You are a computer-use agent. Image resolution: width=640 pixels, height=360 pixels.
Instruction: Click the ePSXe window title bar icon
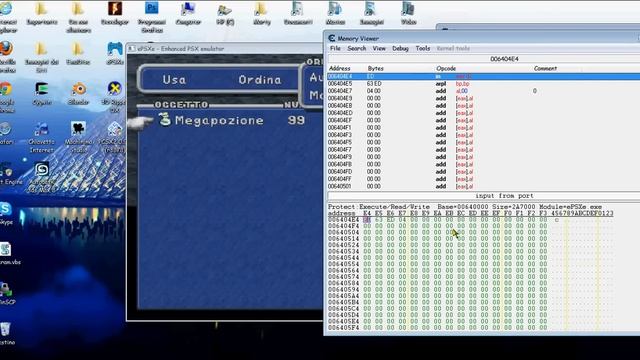131,49
